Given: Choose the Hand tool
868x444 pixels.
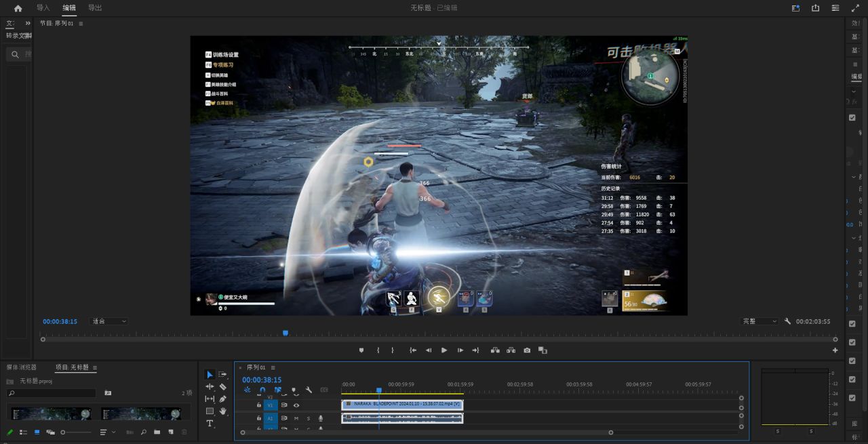Looking at the screenshot, I should [222, 411].
